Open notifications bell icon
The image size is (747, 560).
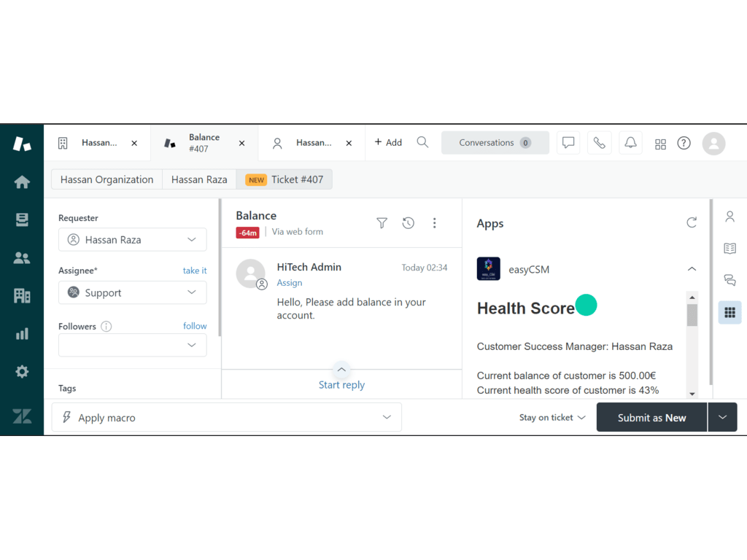click(630, 143)
